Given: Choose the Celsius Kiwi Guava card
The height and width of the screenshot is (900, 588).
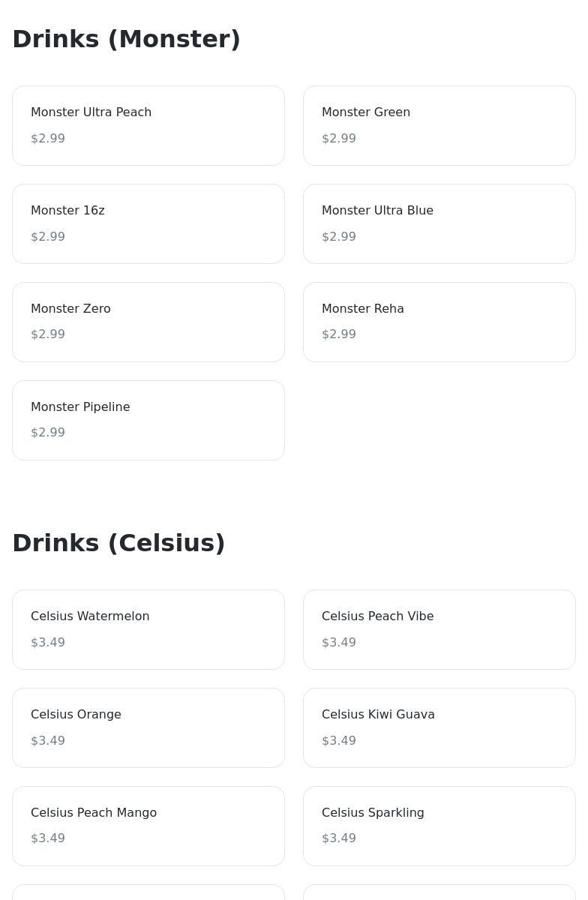Looking at the screenshot, I should pyautogui.click(x=439, y=727).
